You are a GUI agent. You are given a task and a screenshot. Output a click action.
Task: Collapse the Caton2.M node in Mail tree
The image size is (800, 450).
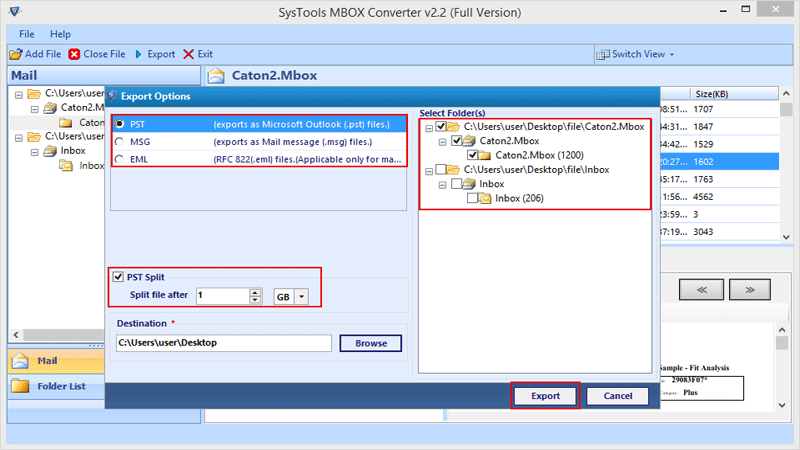point(35,109)
